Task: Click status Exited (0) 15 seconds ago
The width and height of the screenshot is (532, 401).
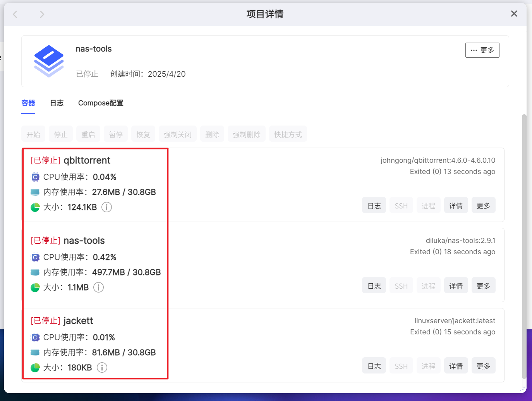Action: pyautogui.click(x=453, y=332)
